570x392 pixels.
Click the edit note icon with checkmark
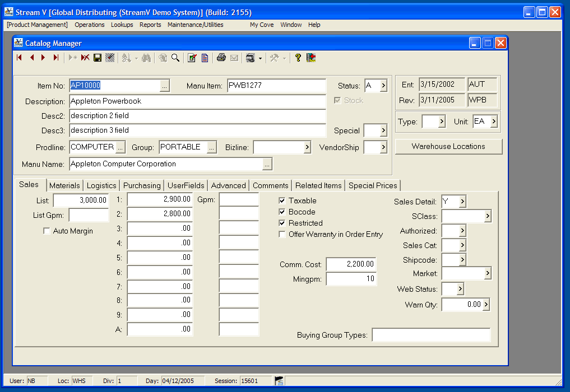point(192,58)
